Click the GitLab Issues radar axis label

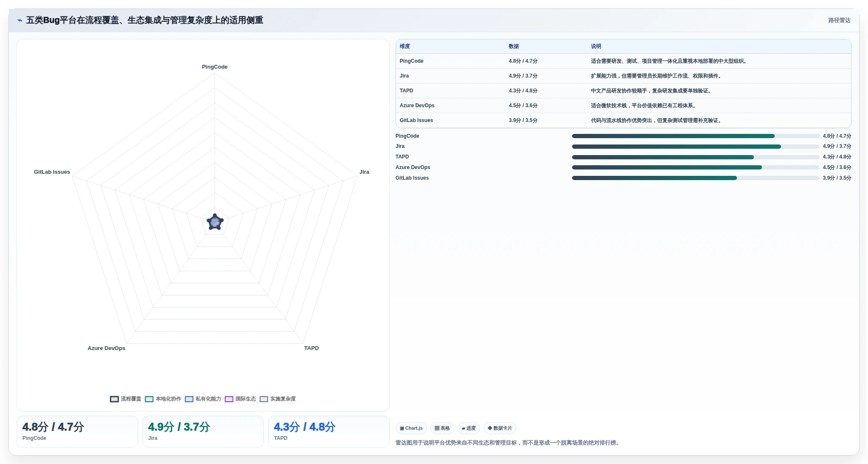tap(52, 172)
